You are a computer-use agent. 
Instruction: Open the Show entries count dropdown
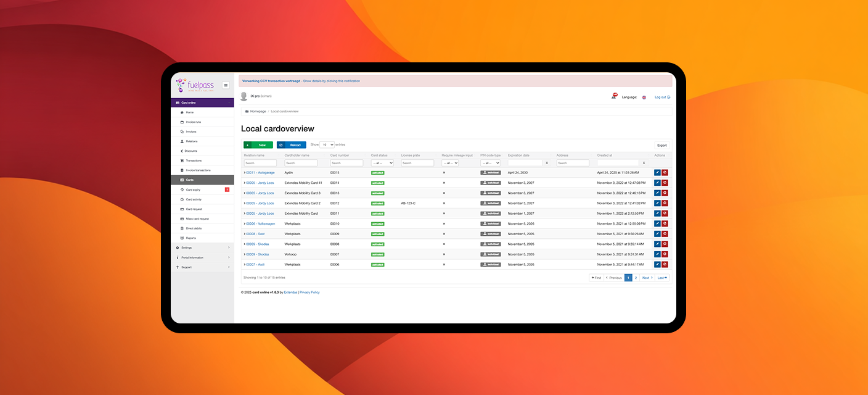pos(327,144)
